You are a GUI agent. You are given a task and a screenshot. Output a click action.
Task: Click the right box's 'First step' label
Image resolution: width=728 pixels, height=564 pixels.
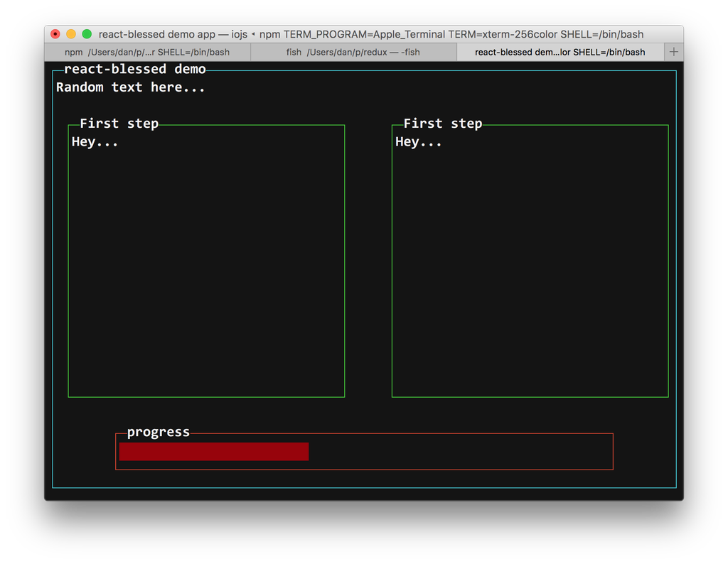click(442, 124)
